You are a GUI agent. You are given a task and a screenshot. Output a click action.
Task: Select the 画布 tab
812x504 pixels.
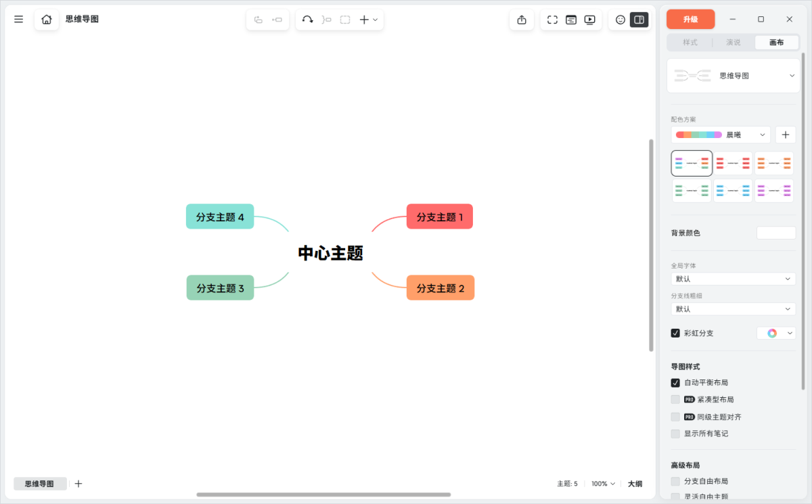777,42
